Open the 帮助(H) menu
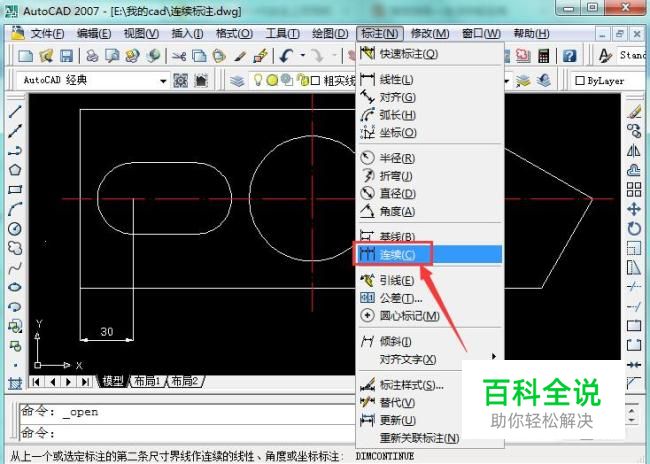 [531, 33]
